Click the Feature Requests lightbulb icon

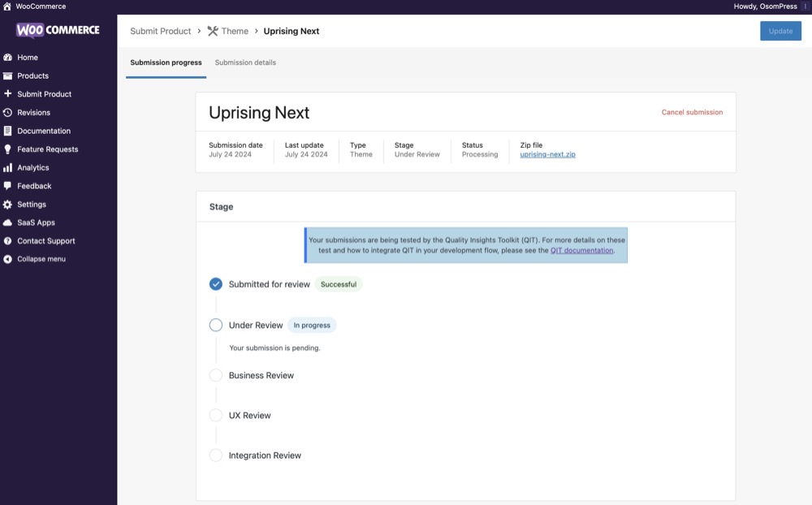(7, 149)
